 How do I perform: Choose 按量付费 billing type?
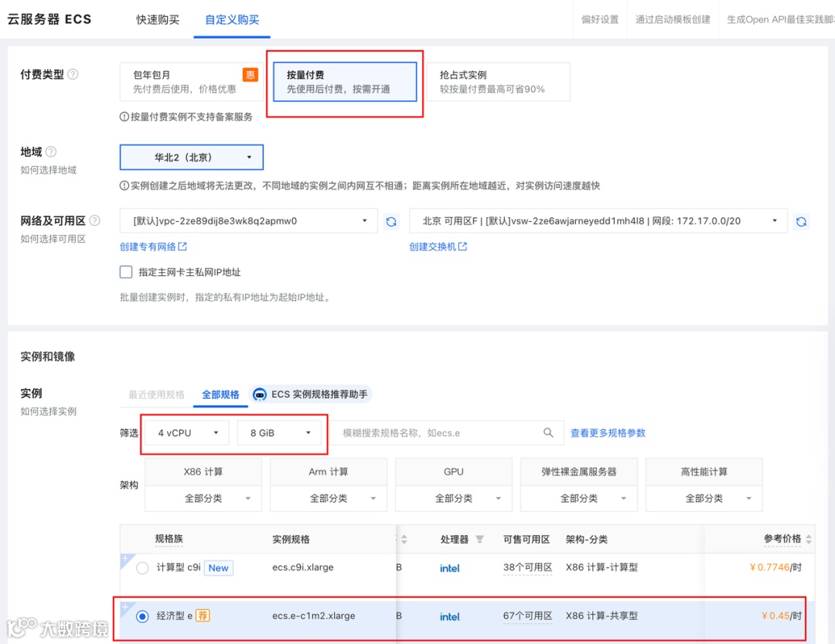coord(345,81)
